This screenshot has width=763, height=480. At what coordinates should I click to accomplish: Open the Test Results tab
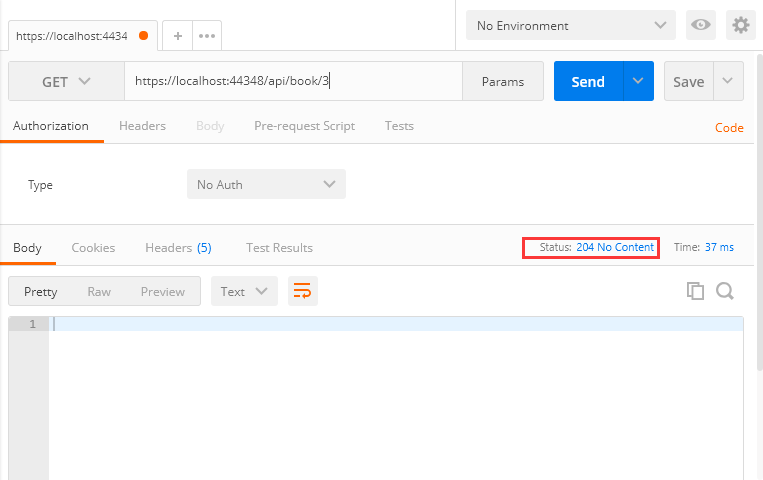click(279, 248)
